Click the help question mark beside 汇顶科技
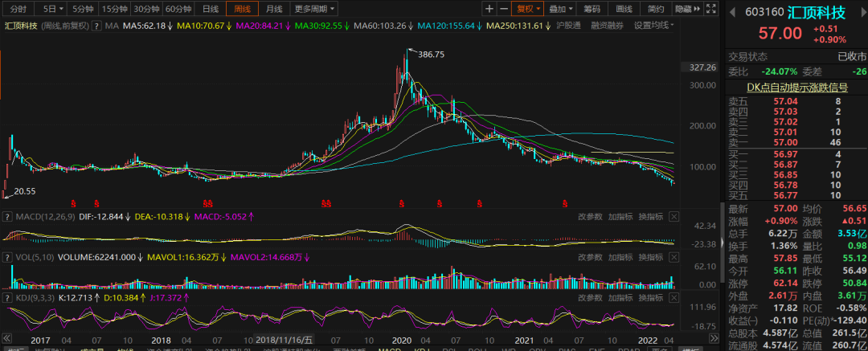 pyautogui.click(x=97, y=26)
